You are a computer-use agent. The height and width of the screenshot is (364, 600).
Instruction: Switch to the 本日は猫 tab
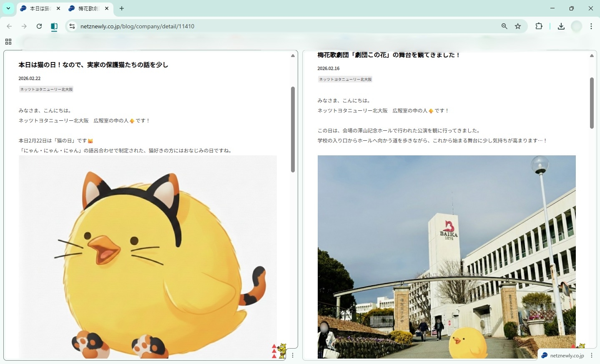click(x=40, y=8)
